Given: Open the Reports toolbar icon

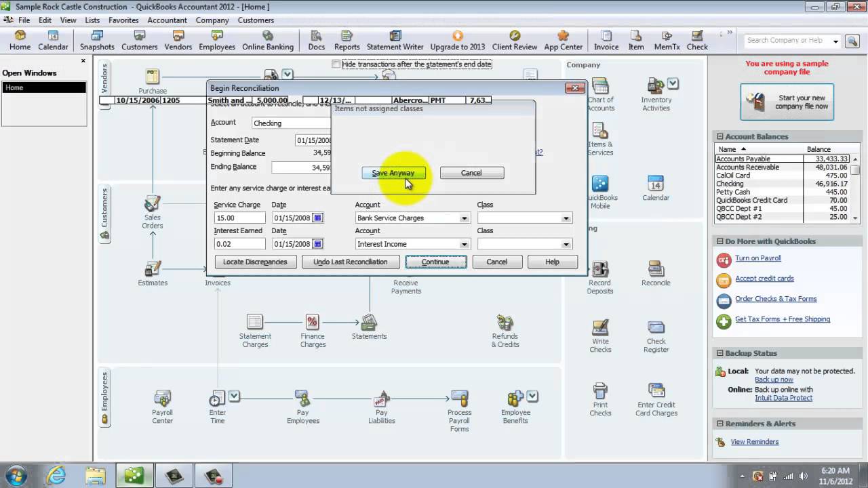Looking at the screenshot, I should 347,41.
